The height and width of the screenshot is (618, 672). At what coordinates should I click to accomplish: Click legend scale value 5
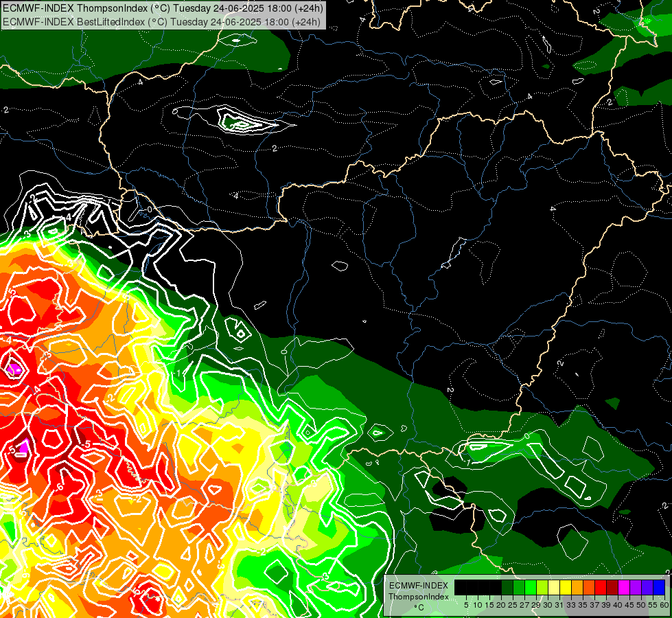466,605
